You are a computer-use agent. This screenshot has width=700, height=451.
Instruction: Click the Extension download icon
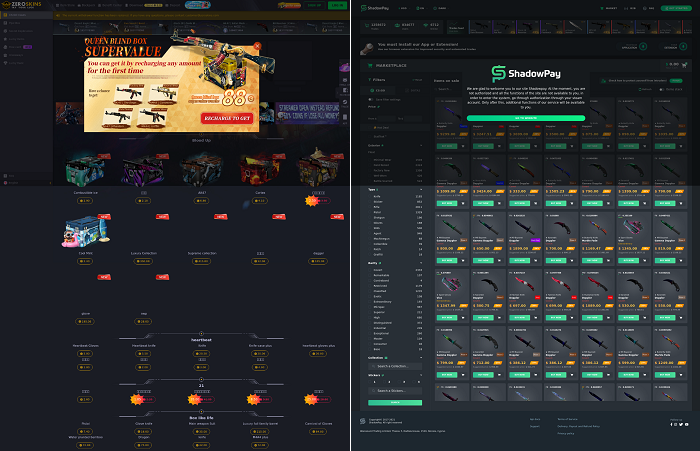(683, 46)
